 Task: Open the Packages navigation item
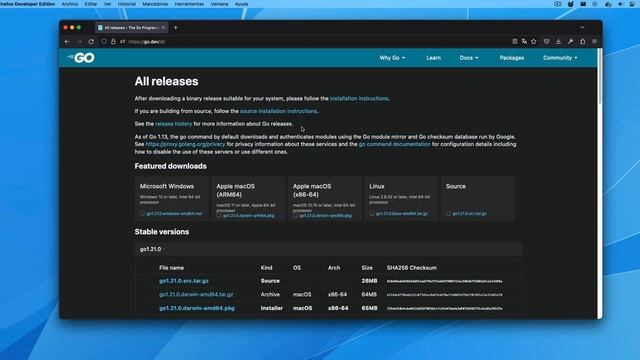click(512, 58)
